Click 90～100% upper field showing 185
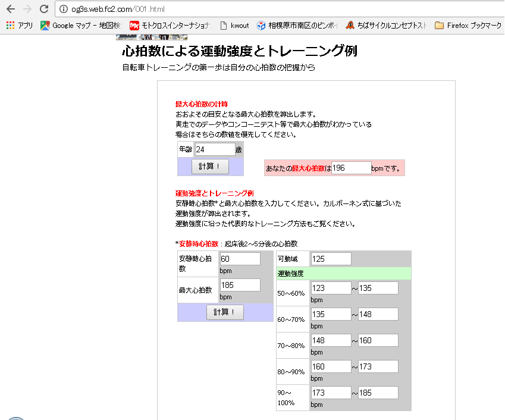Screen dimensions: 505x420 coord(378,393)
